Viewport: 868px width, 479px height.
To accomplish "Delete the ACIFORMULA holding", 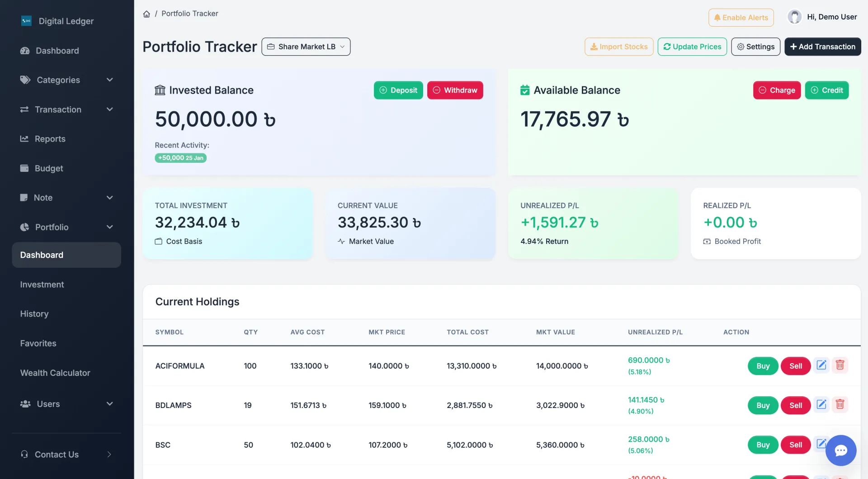I will tap(840, 365).
